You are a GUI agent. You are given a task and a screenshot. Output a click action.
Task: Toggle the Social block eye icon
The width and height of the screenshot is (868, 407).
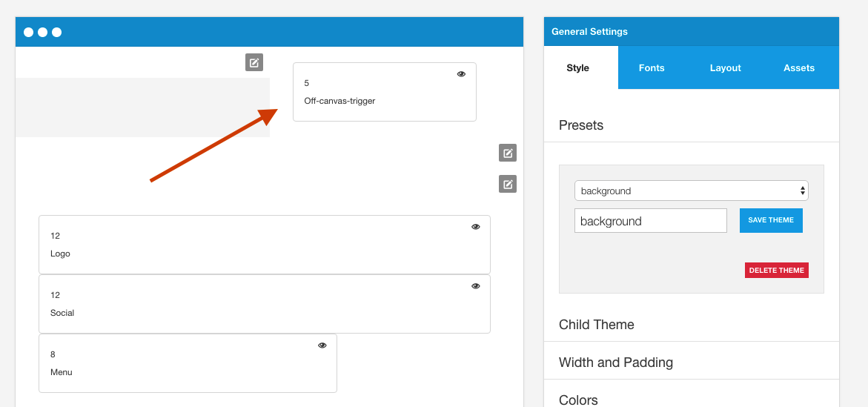click(476, 286)
